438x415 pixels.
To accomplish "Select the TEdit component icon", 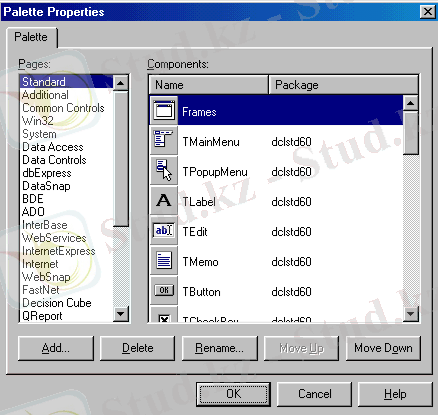I will (x=164, y=230).
